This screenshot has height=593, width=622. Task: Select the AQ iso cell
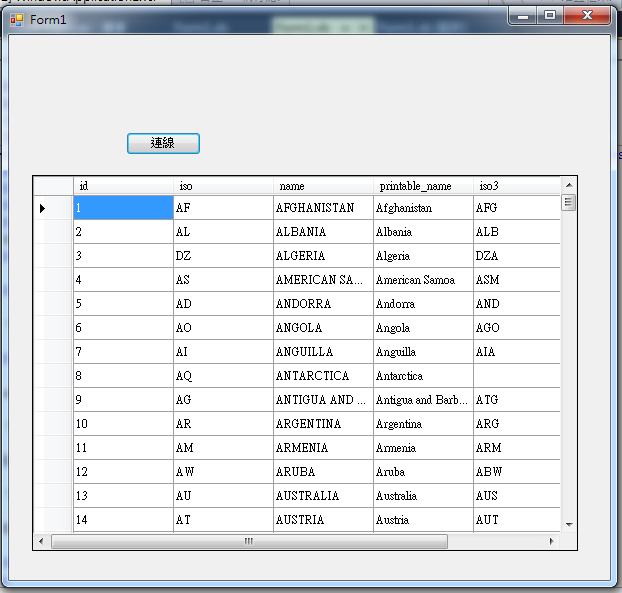point(223,376)
